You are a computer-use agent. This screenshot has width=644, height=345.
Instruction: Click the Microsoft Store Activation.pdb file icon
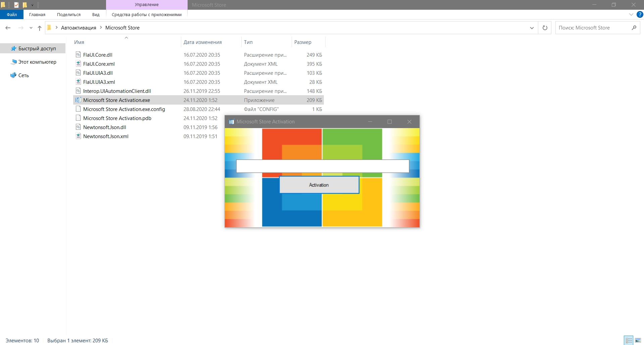coord(78,118)
